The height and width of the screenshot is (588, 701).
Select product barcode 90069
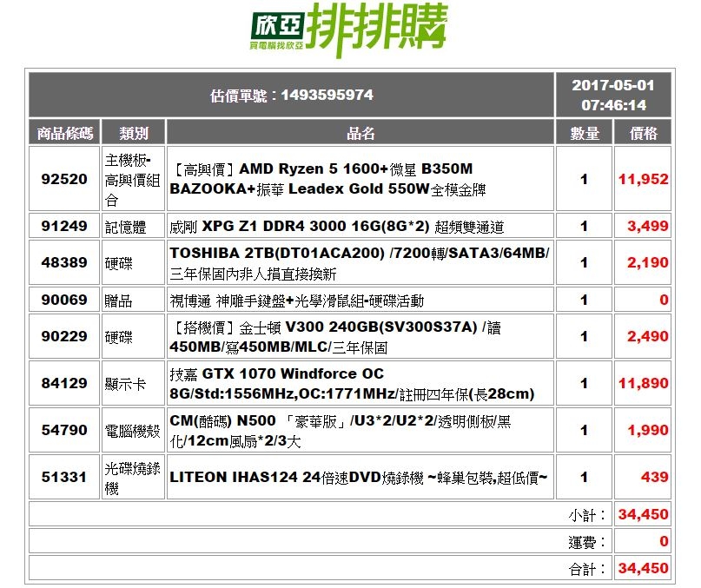64,300
